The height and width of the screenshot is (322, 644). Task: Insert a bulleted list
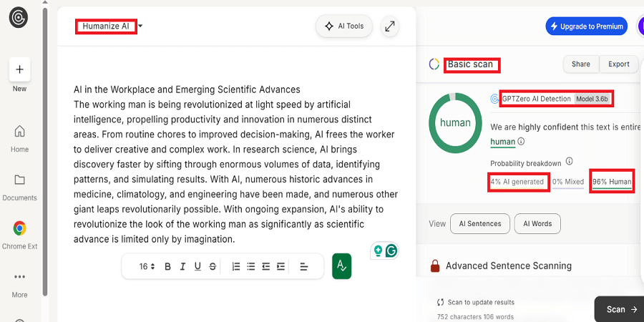tap(250, 267)
